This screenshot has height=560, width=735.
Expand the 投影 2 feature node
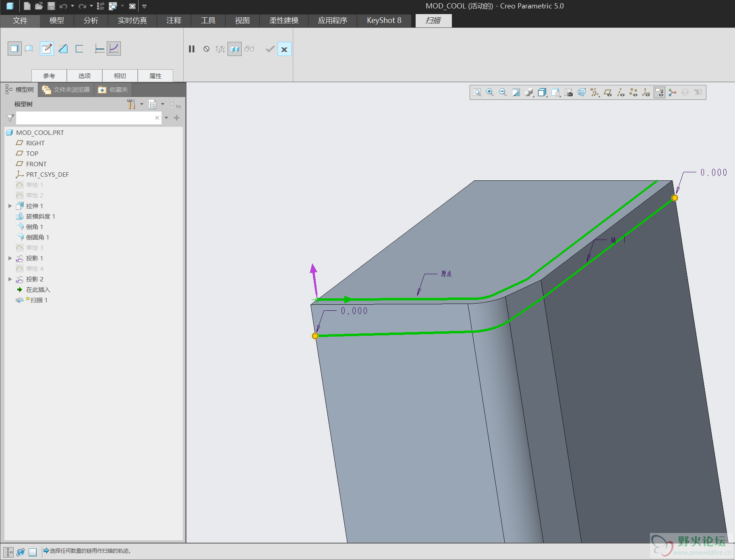coord(10,279)
